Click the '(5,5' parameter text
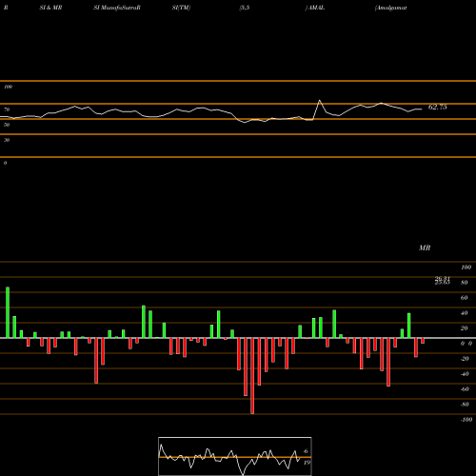Image resolution: width=476 pixels, height=476 pixels. (245, 8)
